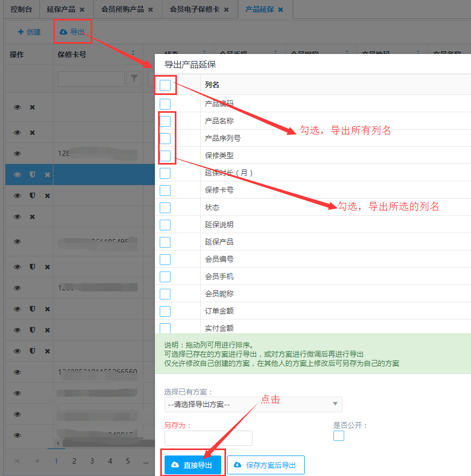
Task: Open the 请选择导出方案 dropdown
Action: [253, 404]
